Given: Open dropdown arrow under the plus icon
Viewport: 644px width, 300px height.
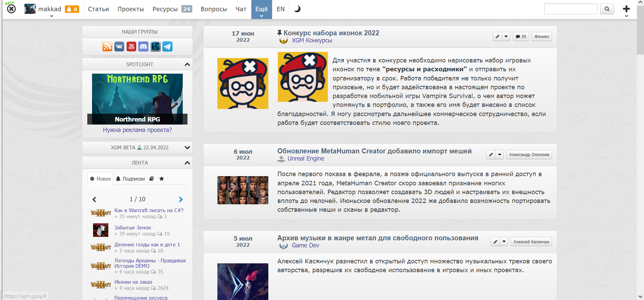Looking at the screenshot, I should 626,16.
